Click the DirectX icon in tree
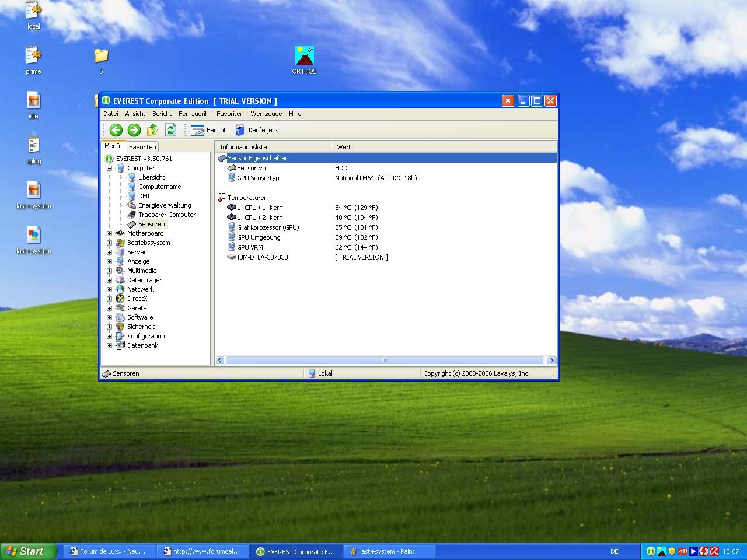 [120, 299]
